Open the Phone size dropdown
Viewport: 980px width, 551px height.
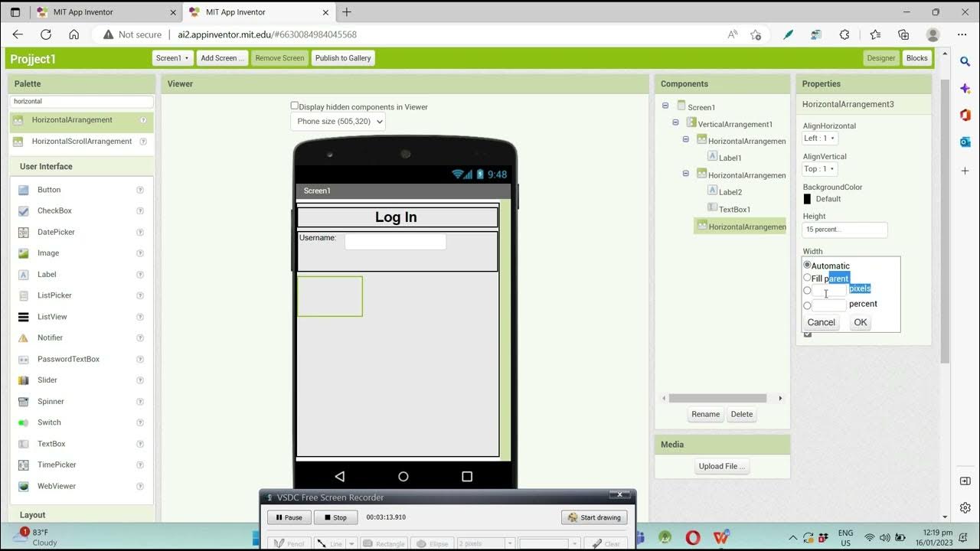click(338, 121)
